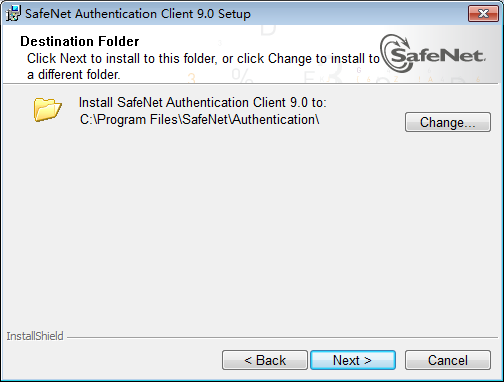Viewport: 504px width, 382px height.
Task: Click the separator line below the header banner
Action: click(251, 83)
